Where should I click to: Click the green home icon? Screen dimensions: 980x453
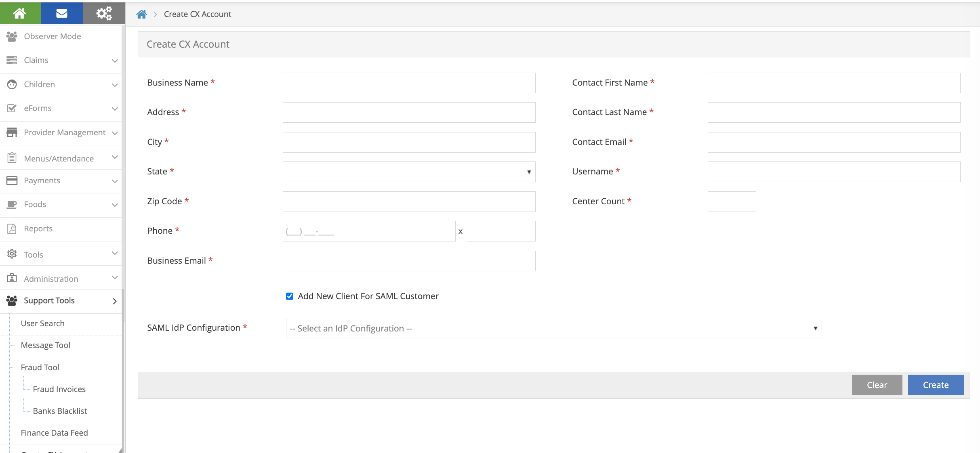20,13
